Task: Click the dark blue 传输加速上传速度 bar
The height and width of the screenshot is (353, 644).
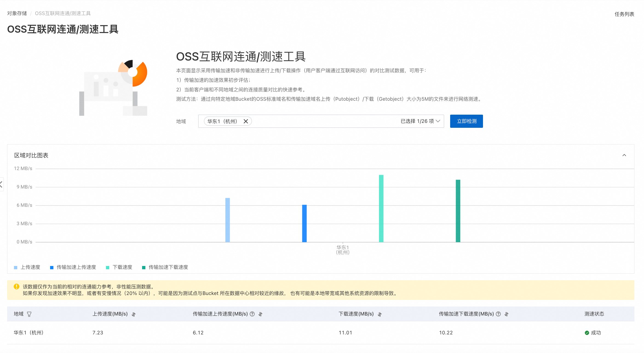Action: click(x=304, y=223)
